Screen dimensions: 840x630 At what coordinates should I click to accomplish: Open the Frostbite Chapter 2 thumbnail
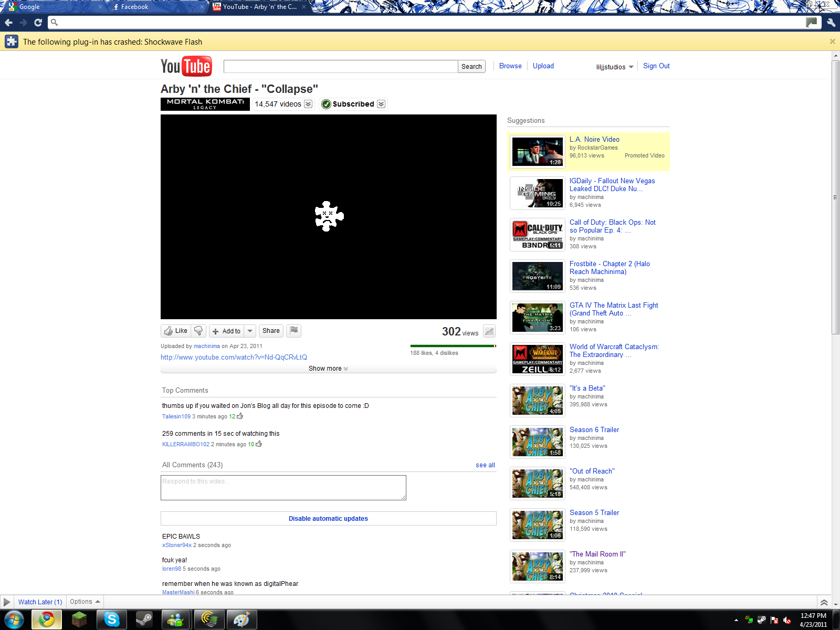pyautogui.click(x=538, y=276)
